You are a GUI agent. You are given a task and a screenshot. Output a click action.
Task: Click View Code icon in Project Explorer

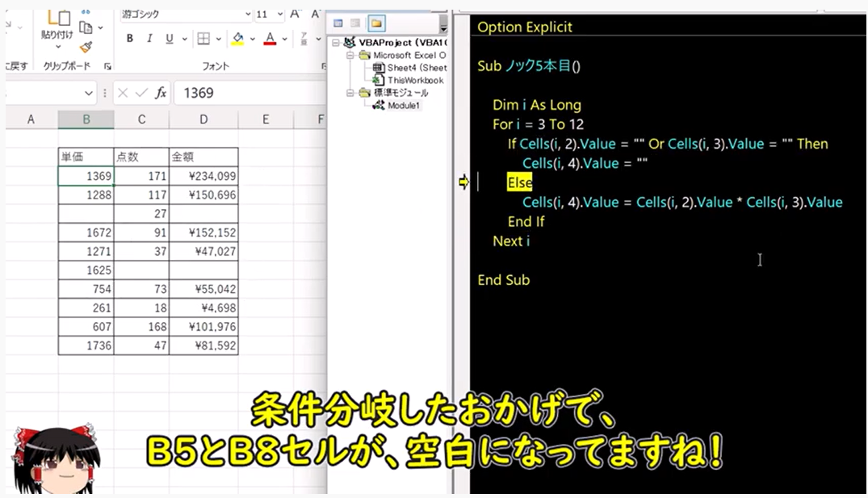coord(338,23)
